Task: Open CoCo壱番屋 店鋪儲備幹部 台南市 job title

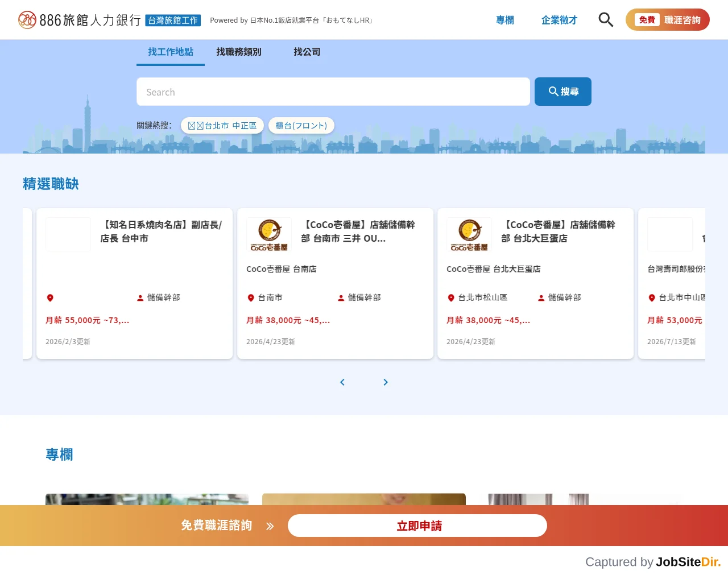Action: click(x=358, y=231)
